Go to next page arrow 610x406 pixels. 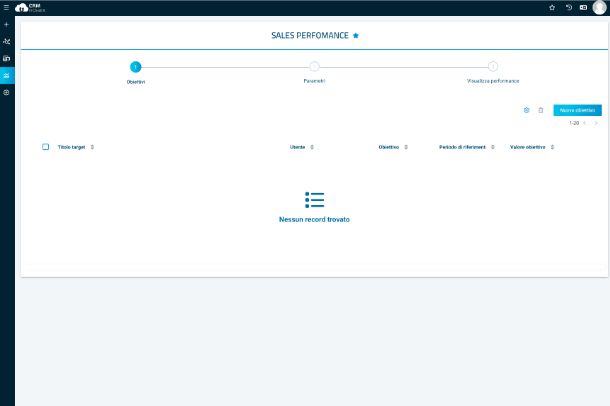[596, 123]
